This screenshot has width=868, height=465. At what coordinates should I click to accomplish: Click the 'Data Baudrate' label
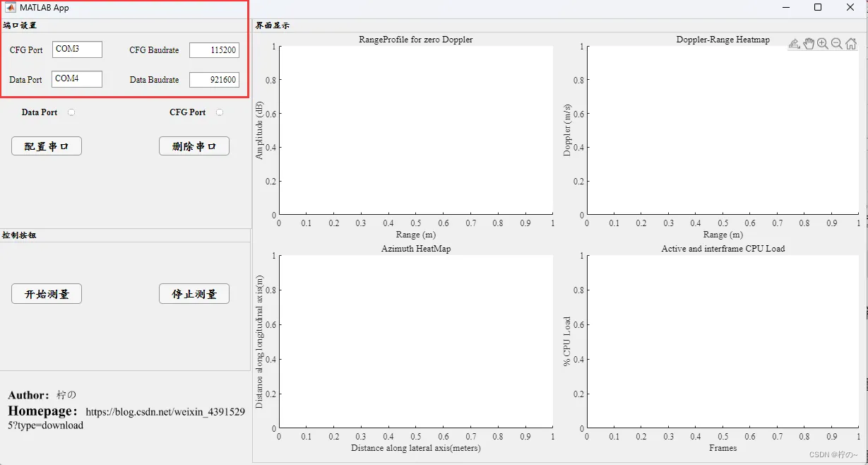[x=154, y=80]
